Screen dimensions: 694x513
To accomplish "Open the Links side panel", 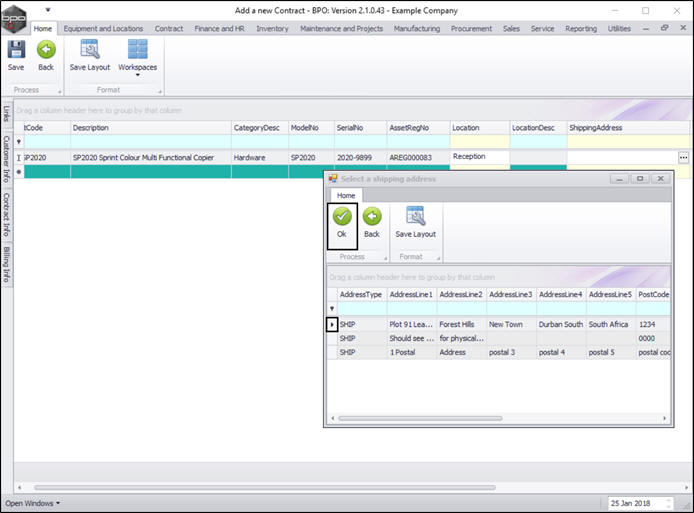I will tap(6, 113).
